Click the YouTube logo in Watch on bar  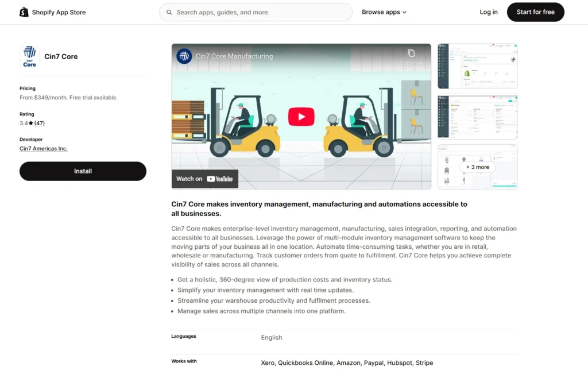[x=219, y=179]
